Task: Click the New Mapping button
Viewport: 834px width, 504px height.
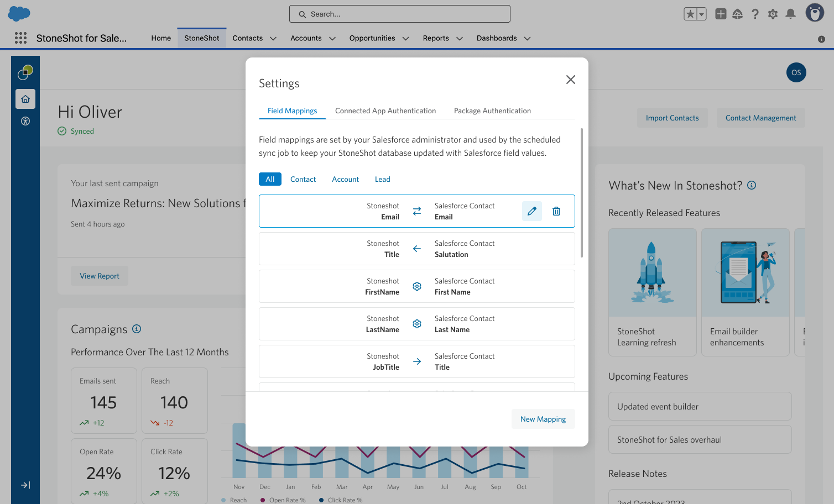Action: (543, 419)
